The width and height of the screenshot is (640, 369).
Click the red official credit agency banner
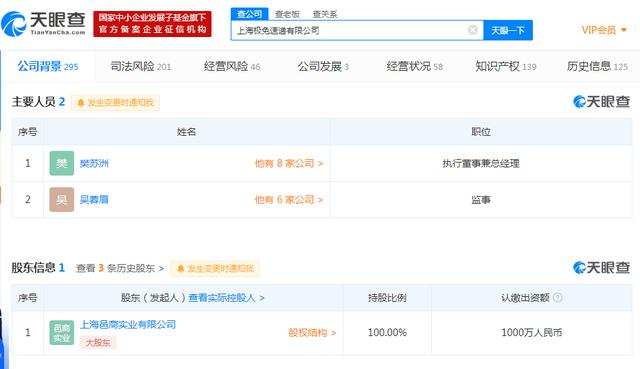click(152, 24)
